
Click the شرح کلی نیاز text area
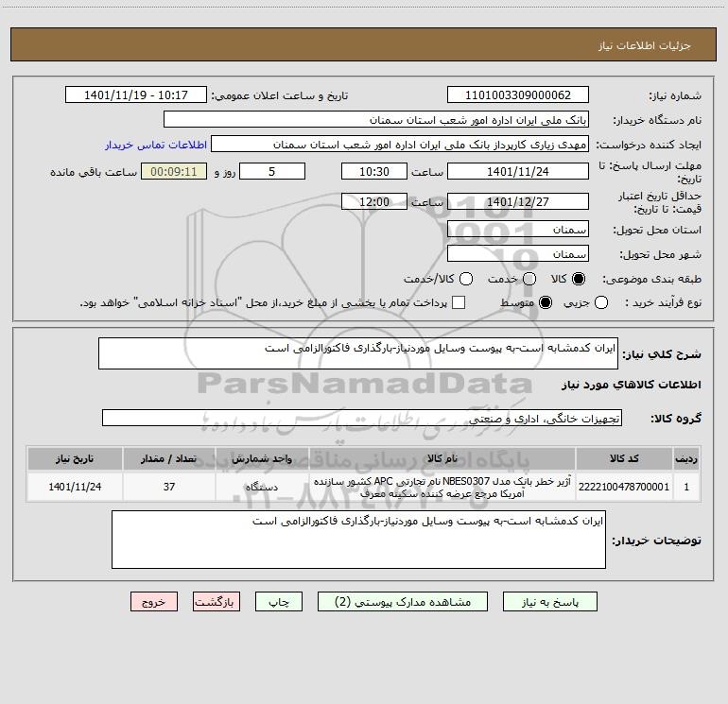[x=358, y=353]
